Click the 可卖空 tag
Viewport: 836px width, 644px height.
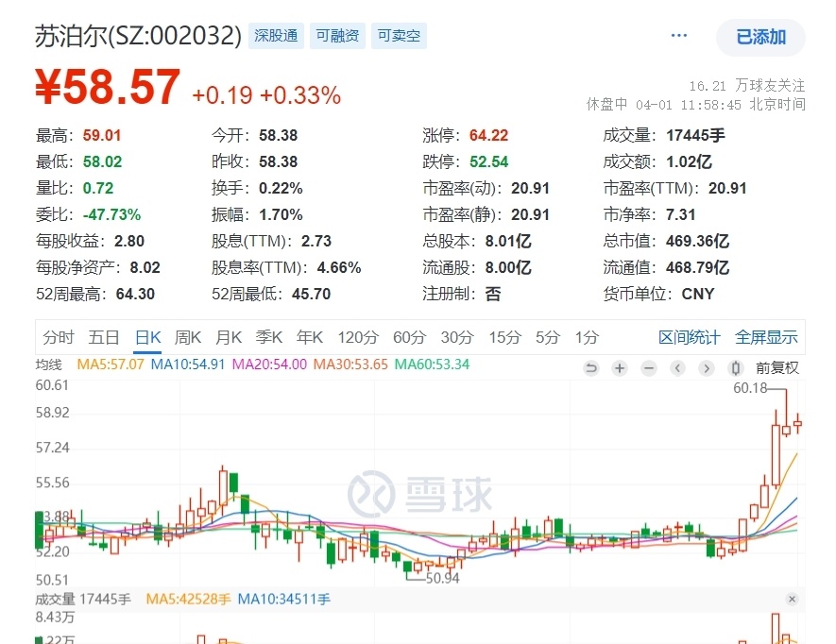399,36
